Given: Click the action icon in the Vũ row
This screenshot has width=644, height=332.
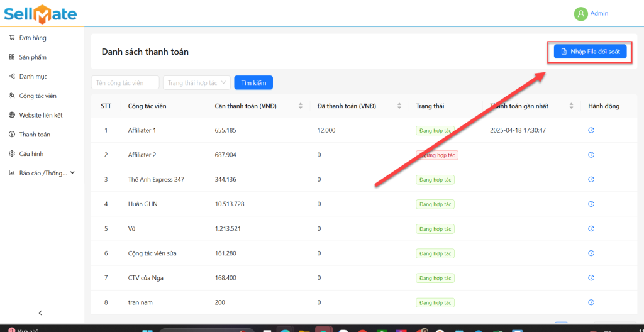Looking at the screenshot, I should click(591, 229).
